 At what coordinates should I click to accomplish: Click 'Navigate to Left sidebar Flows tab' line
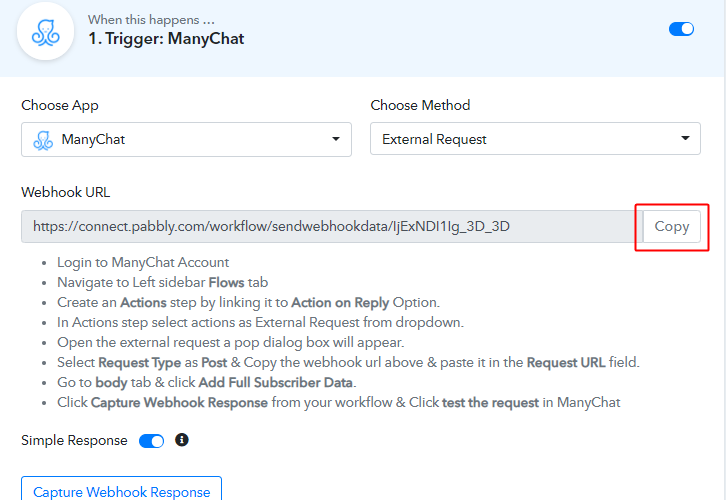point(163,282)
